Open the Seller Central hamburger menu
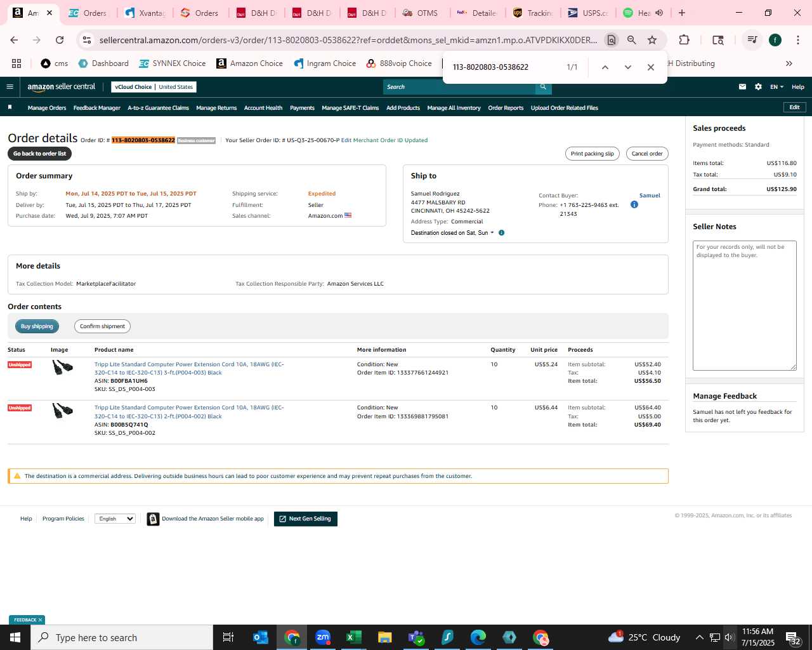Viewport: 812px width, 650px height. click(10, 87)
